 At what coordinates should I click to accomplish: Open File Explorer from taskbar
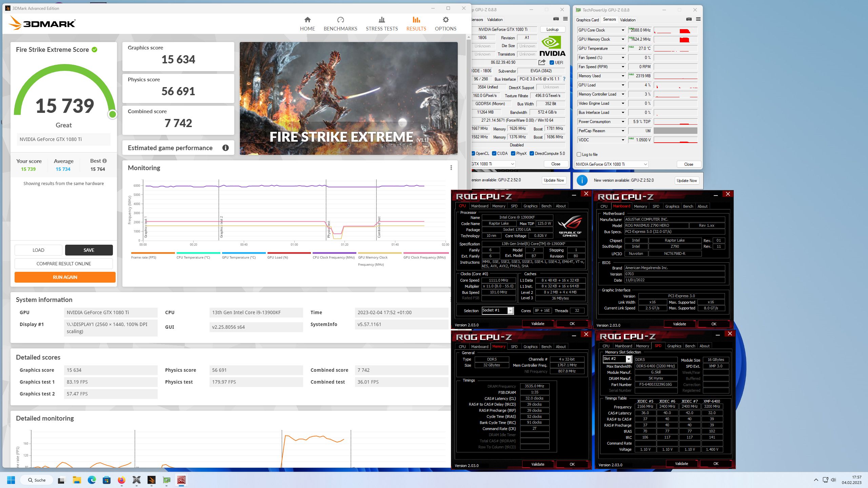point(76,480)
